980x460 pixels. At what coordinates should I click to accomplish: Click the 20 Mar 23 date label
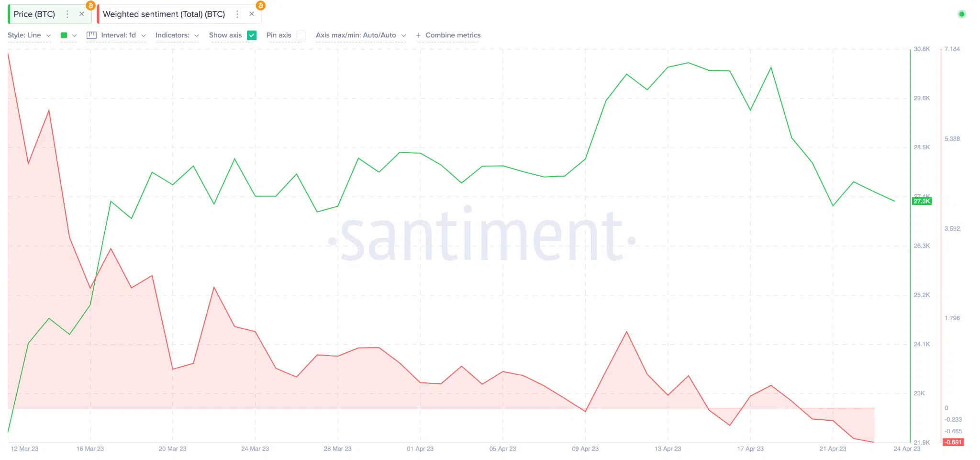pyautogui.click(x=173, y=449)
